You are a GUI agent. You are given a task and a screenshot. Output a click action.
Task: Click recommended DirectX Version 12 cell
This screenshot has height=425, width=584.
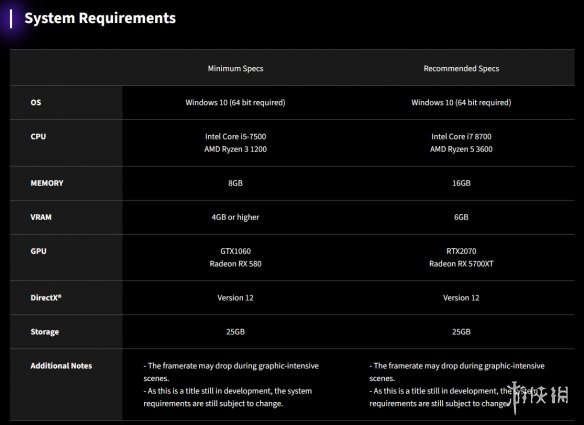(461, 298)
